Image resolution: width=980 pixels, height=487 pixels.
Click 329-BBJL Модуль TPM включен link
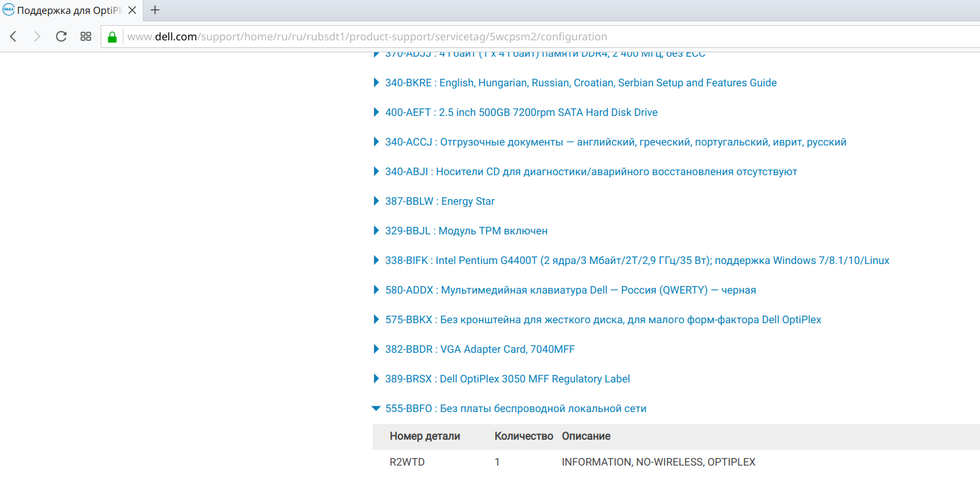tap(466, 231)
